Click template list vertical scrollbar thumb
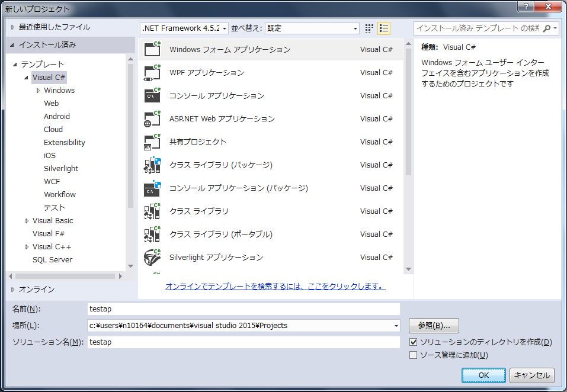This screenshot has width=567, height=392. pos(408,112)
